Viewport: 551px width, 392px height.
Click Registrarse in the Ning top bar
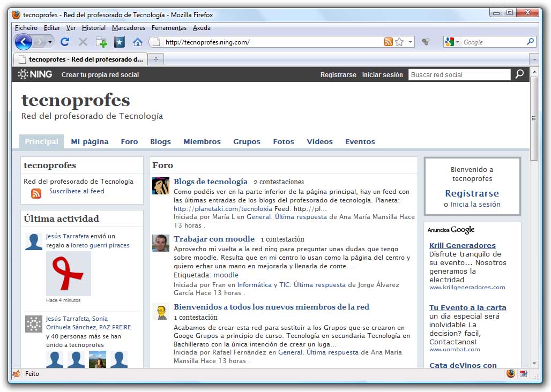click(338, 75)
